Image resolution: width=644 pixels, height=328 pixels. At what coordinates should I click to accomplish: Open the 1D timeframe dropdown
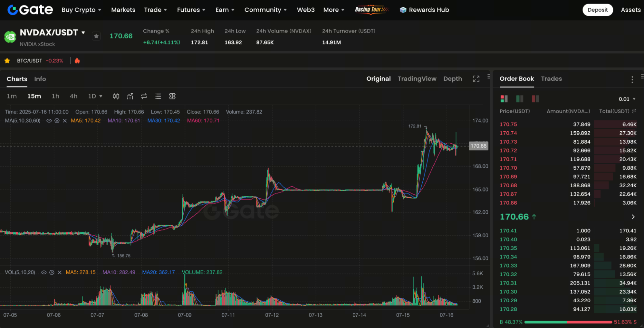click(x=95, y=96)
